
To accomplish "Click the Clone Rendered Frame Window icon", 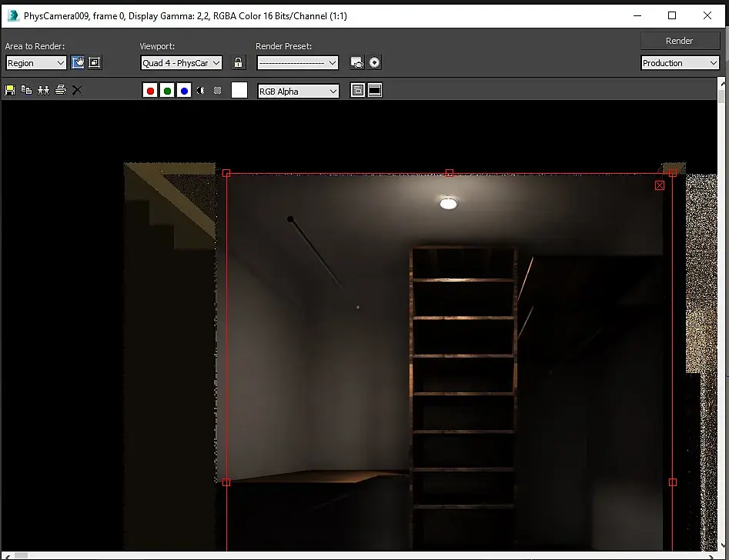I will [43, 90].
